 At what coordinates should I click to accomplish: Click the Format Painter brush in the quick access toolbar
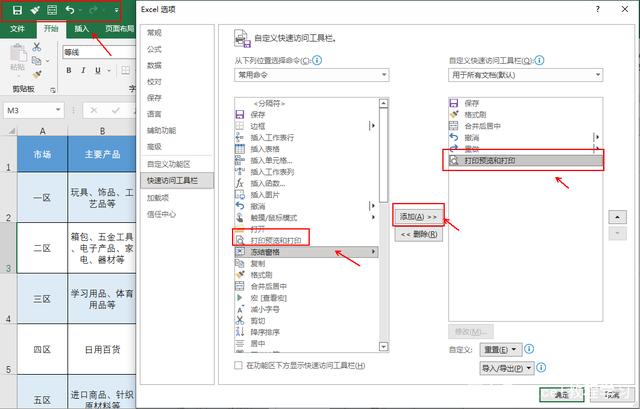pos(35,10)
